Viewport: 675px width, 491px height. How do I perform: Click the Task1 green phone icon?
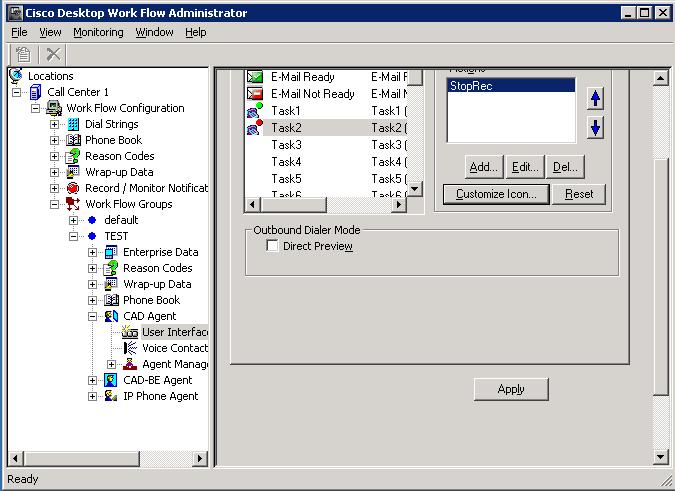[254, 111]
